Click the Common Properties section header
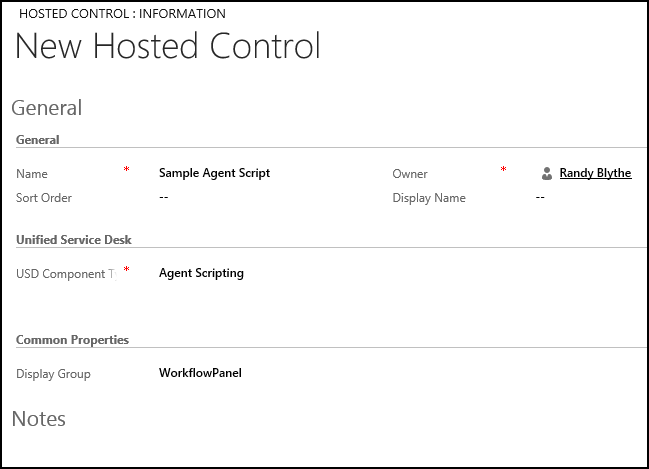The image size is (649, 469). coord(72,340)
